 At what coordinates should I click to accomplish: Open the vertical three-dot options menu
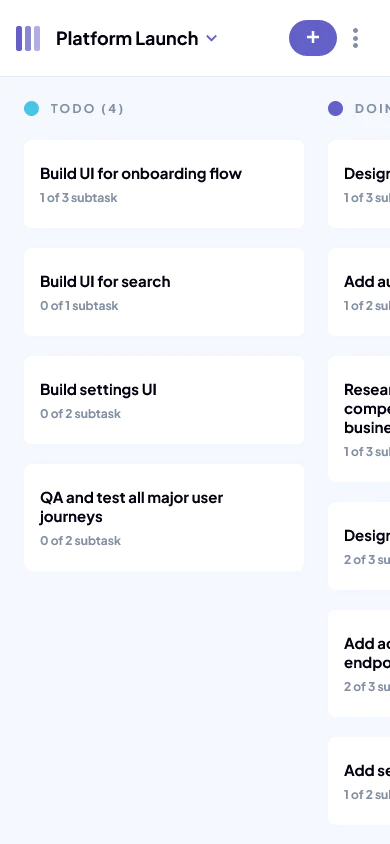coord(355,38)
